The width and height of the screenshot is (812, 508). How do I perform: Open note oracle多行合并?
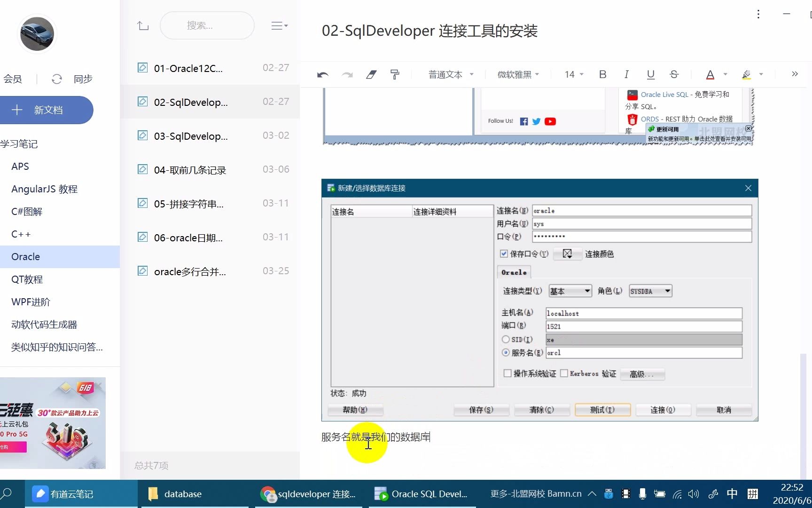(210, 271)
